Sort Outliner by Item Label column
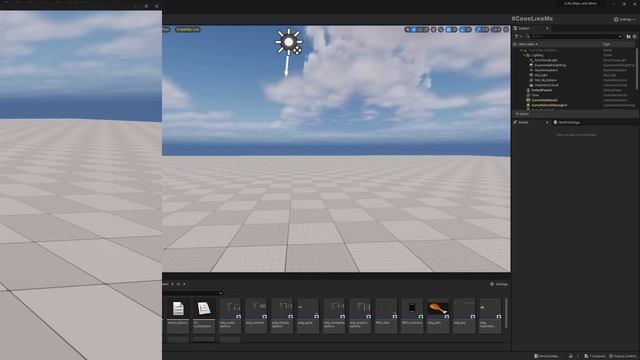The width and height of the screenshot is (640, 360). (x=528, y=44)
